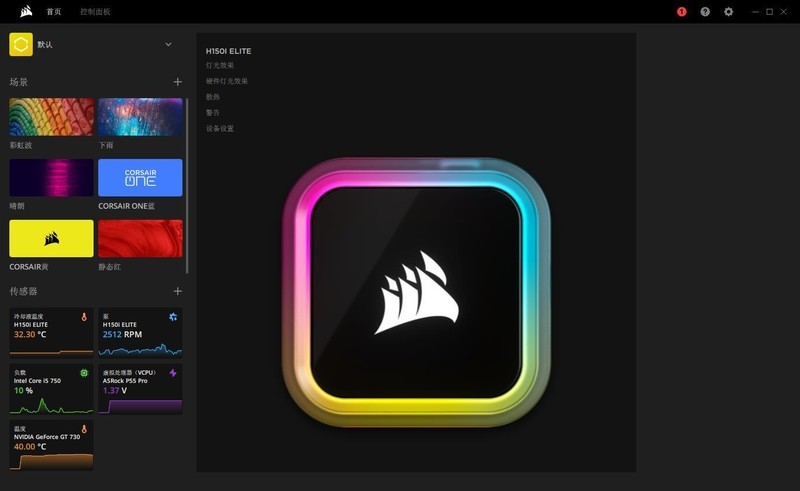Open the H150i ELITE pump RPM card
The height and width of the screenshot is (491, 800).
[140, 333]
